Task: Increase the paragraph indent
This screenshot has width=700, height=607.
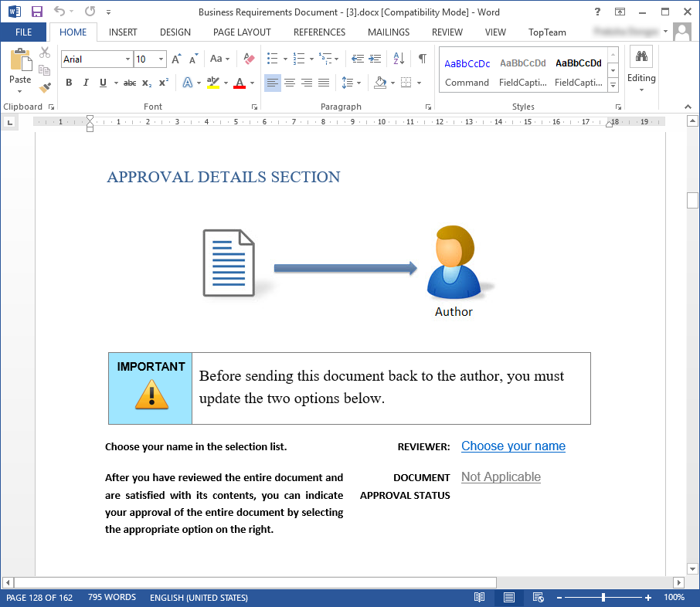Action: pos(375,59)
